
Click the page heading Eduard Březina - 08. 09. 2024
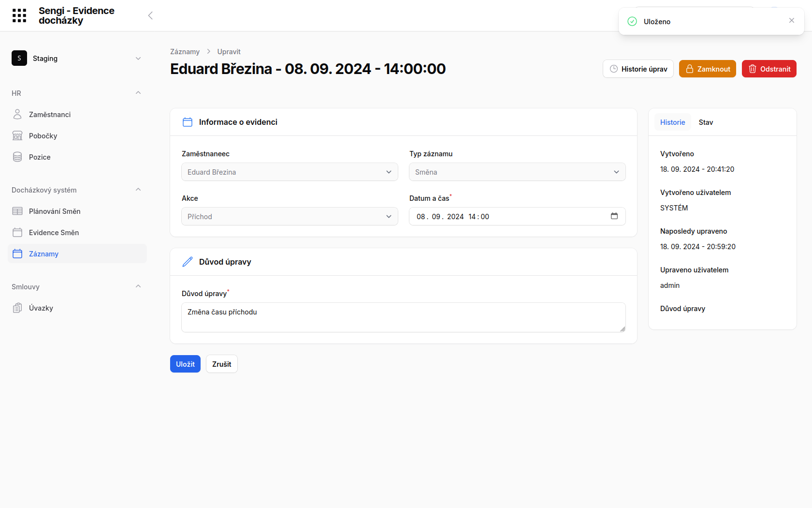click(308, 69)
